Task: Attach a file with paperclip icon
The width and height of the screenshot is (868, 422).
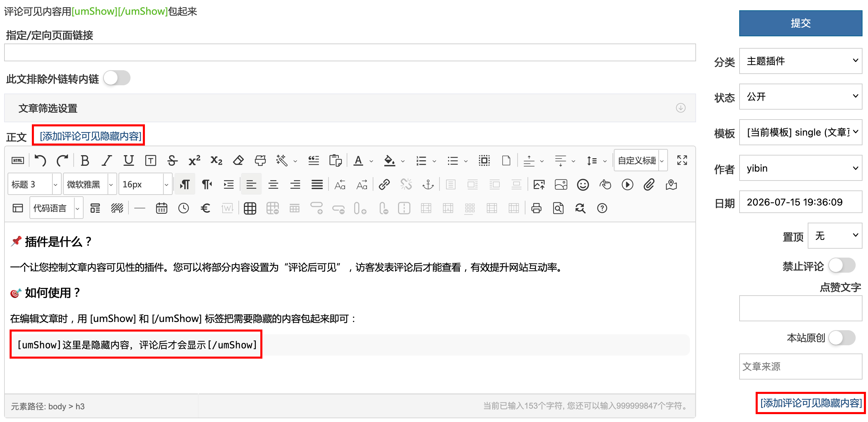Action: [649, 185]
